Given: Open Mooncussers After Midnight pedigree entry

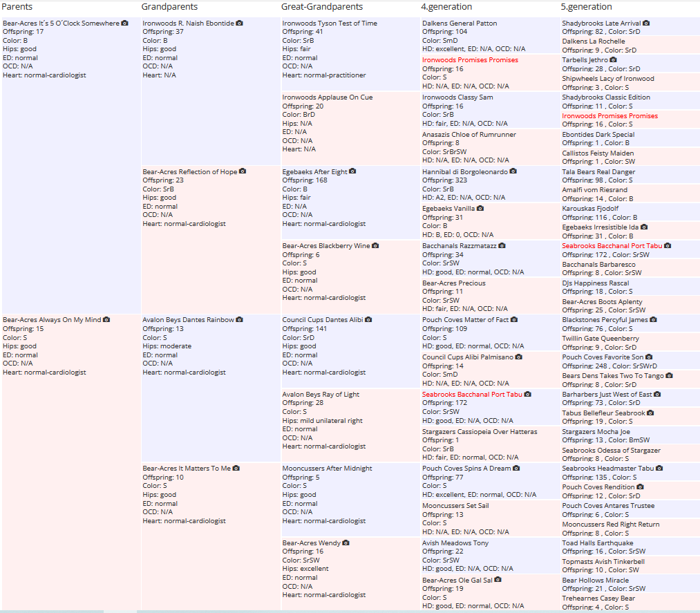Looking at the screenshot, I should click(327, 469).
